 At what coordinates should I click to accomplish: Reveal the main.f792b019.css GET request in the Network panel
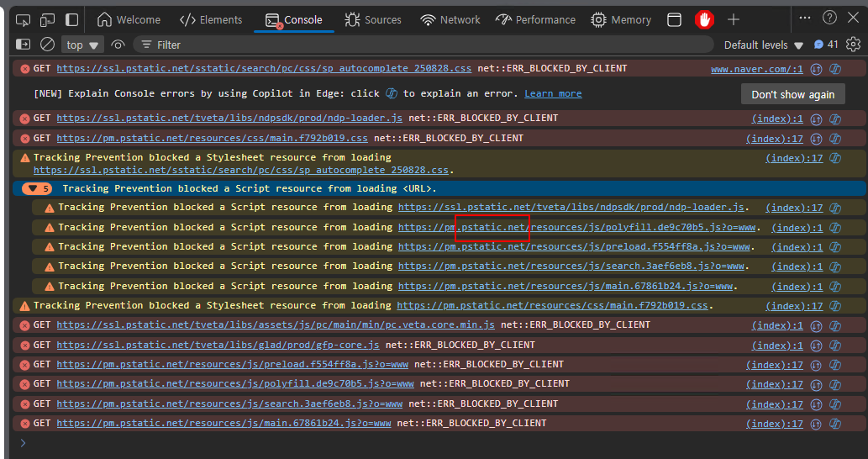(816, 139)
